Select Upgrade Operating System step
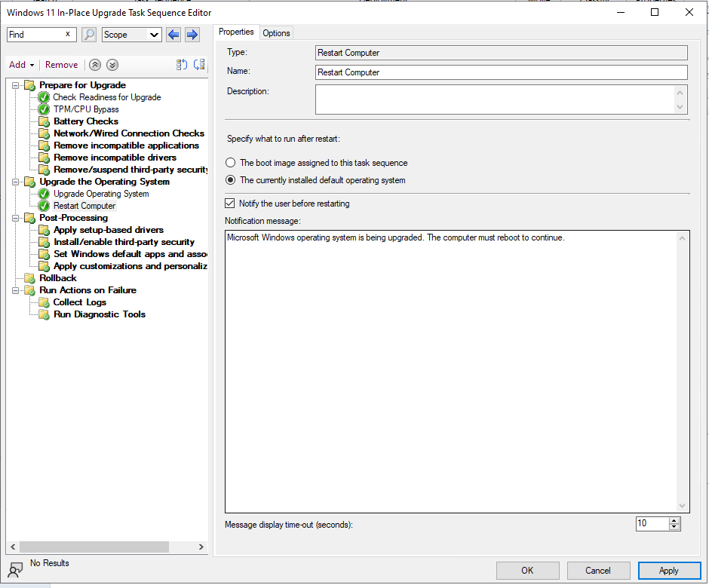 click(101, 194)
